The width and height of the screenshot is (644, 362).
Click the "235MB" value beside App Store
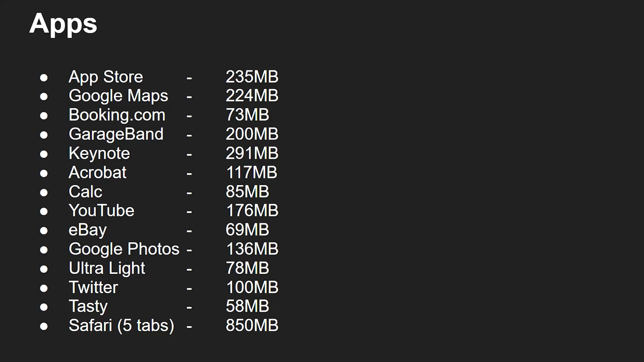[x=252, y=77]
